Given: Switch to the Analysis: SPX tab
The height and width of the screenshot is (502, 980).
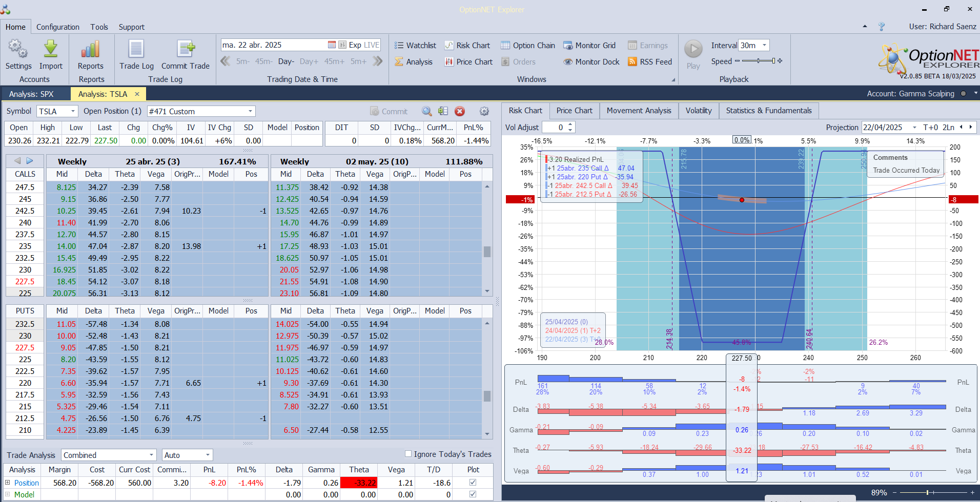Looking at the screenshot, I should click(x=31, y=94).
